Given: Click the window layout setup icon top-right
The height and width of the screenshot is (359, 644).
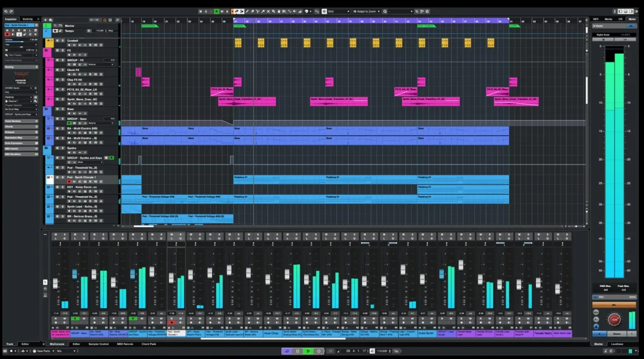Looking at the screenshot, I should coord(637,11).
